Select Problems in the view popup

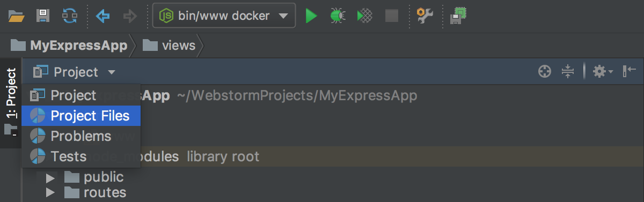[81, 136]
